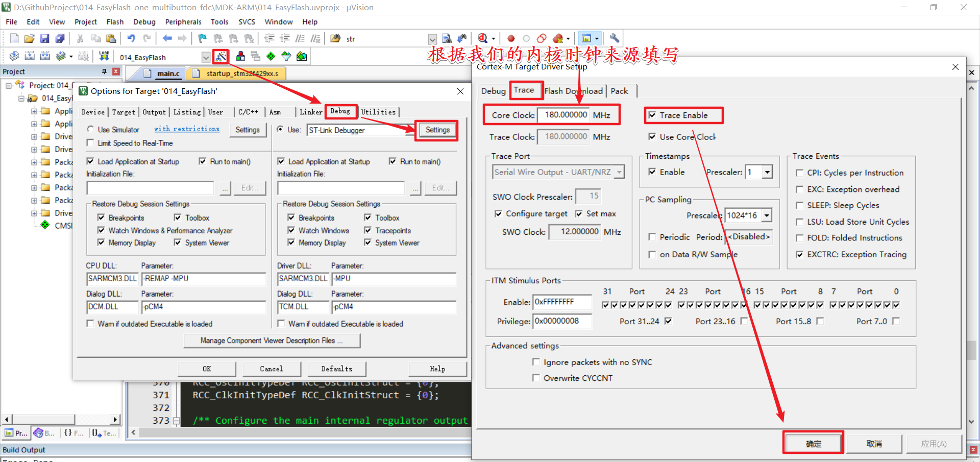Click the right-side vertical scrollbar thumb
980x462 pixels.
[x=971, y=350]
